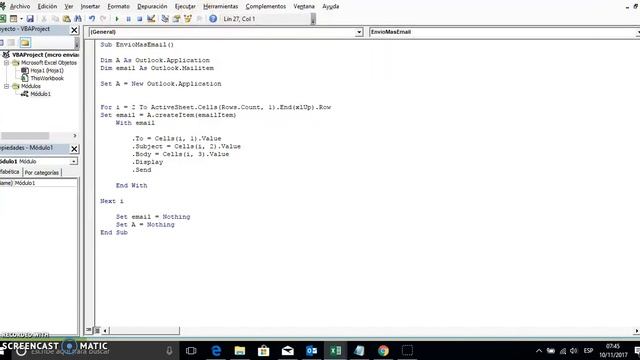Open the Ejecutar menu
This screenshot has width=640, height=360.
click(185, 7)
